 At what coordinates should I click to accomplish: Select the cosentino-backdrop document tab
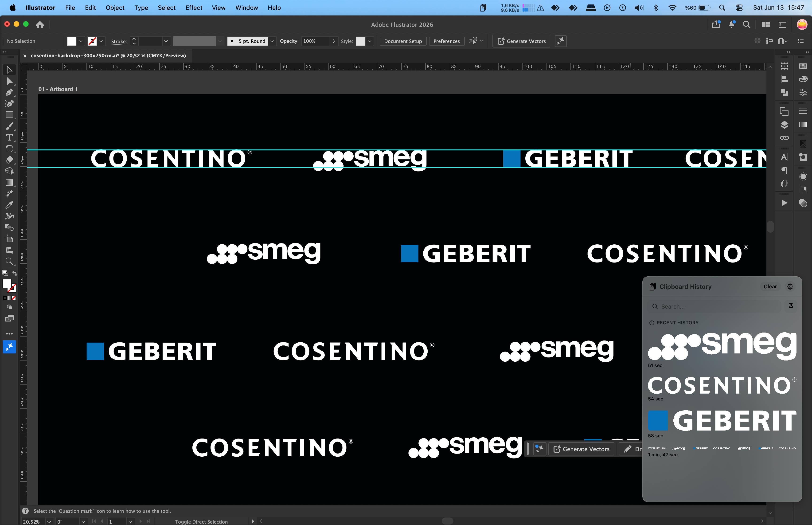coord(108,55)
